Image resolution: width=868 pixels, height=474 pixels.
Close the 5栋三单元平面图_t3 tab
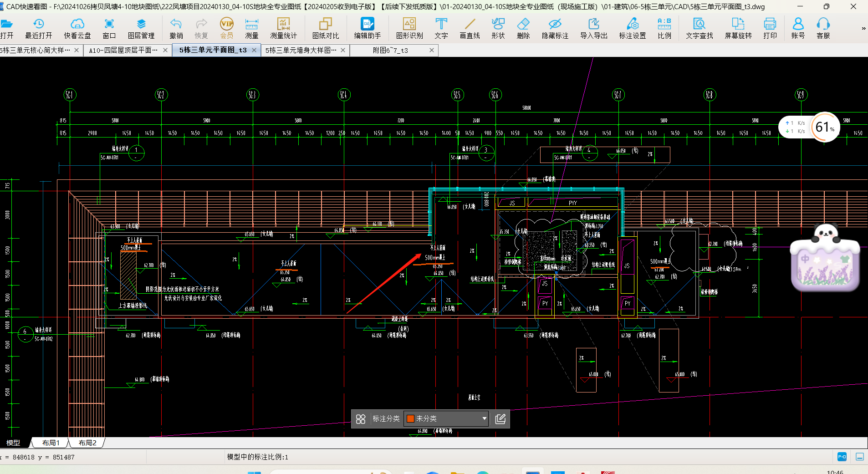[x=254, y=50]
